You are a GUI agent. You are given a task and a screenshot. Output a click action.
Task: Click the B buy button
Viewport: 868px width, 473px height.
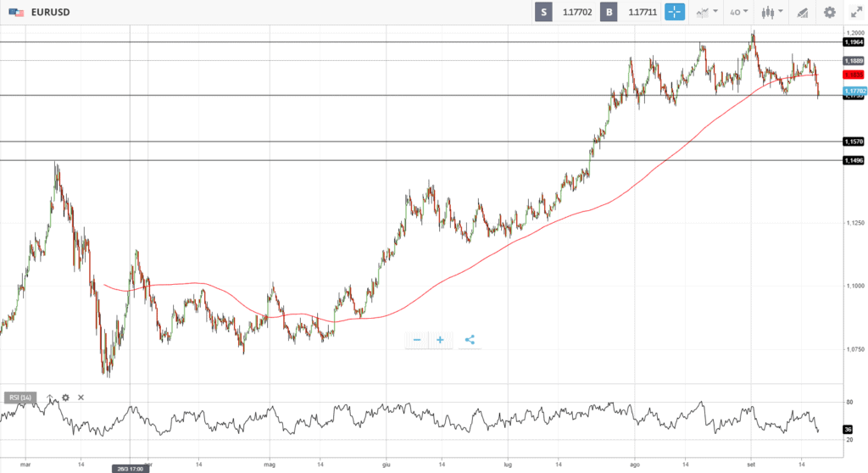point(609,12)
